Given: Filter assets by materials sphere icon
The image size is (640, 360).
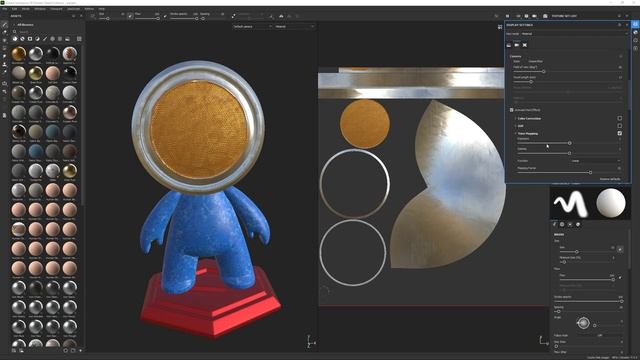Looking at the screenshot, I should (15, 39).
